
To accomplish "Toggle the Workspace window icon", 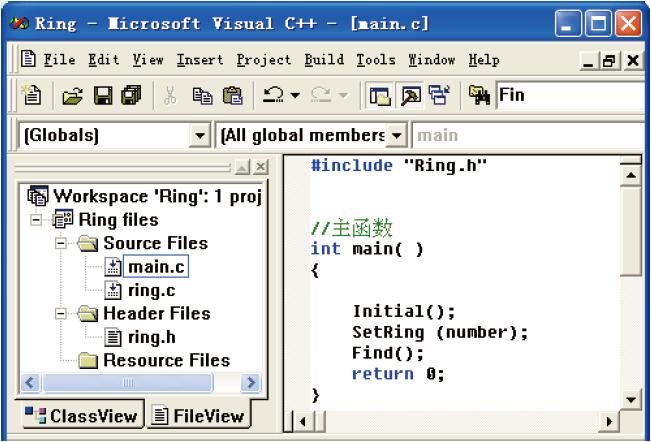I will [380, 96].
